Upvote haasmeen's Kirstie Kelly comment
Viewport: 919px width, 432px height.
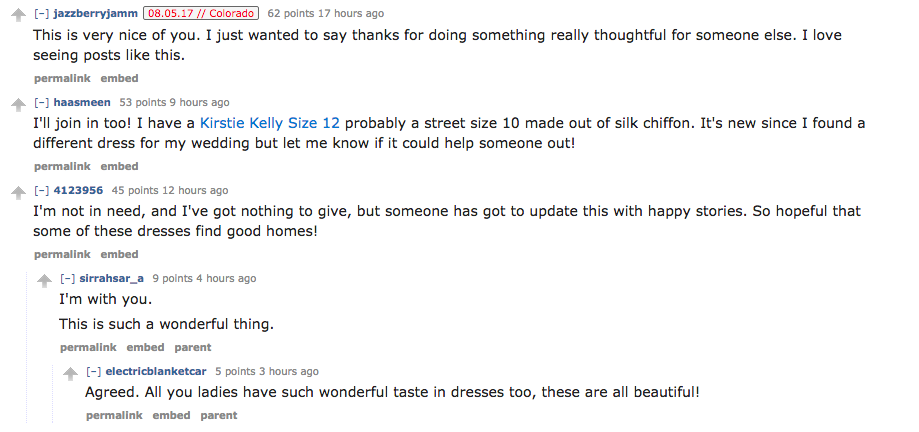pos(18,105)
